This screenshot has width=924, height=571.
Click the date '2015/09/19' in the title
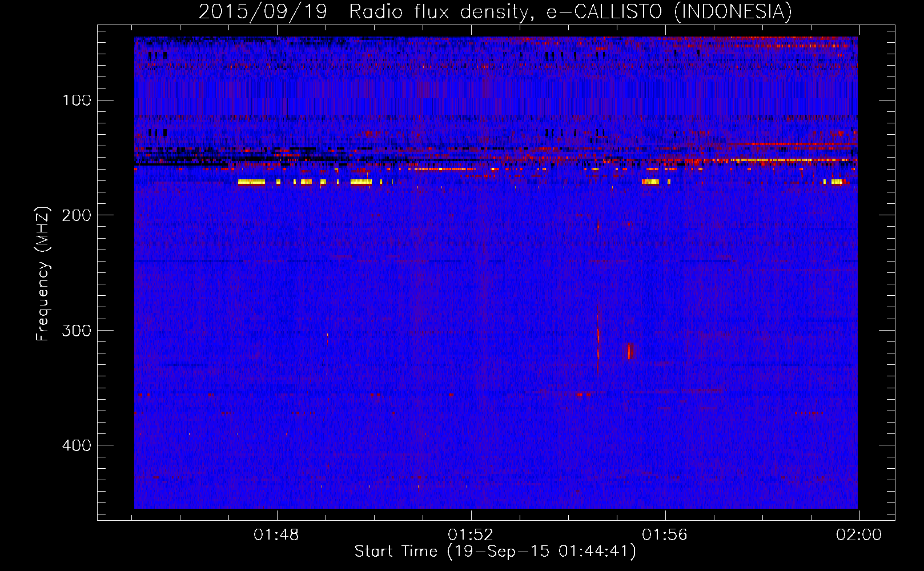click(x=263, y=11)
